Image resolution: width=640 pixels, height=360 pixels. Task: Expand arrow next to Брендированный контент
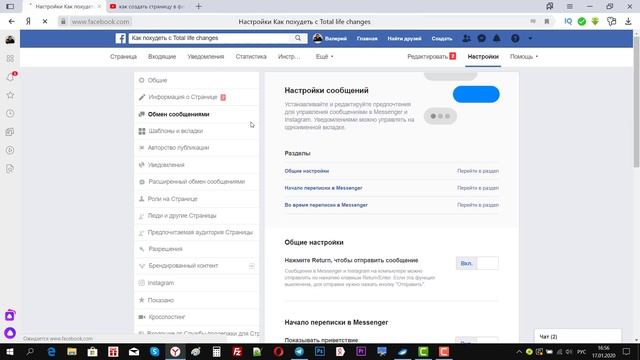[x=252, y=266]
